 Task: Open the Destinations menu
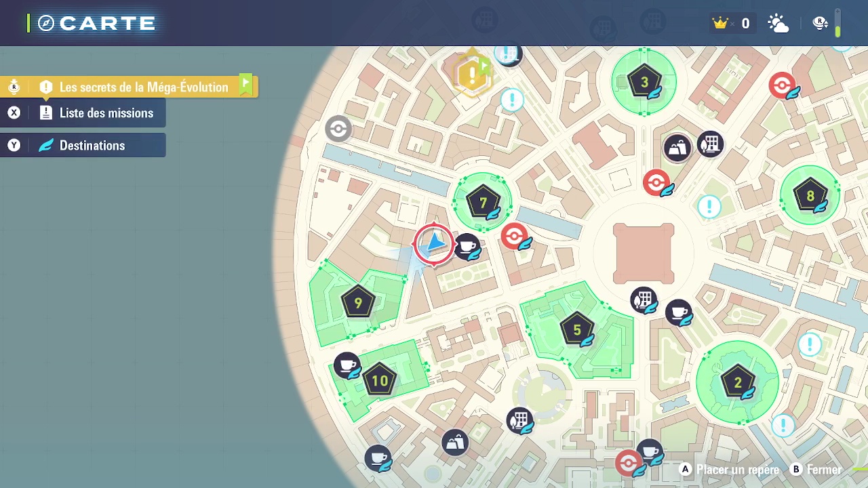[x=92, y=146]
